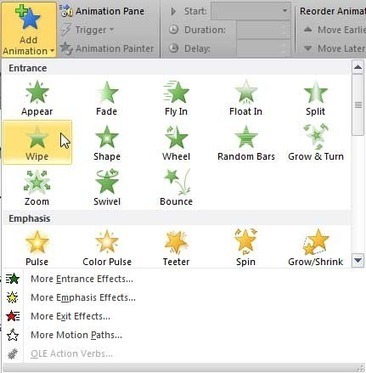Choose the Bounce entrance animation

(x=176, y=188)
